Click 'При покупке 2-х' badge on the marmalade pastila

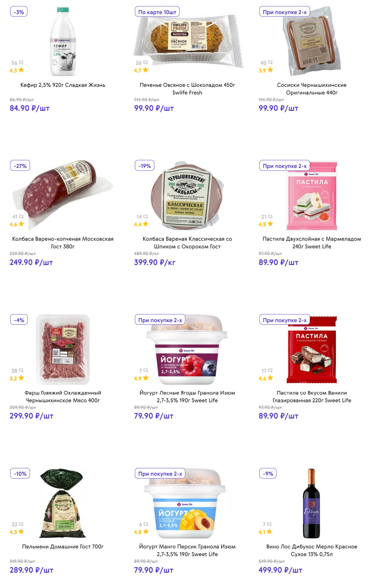click(285, 166)
